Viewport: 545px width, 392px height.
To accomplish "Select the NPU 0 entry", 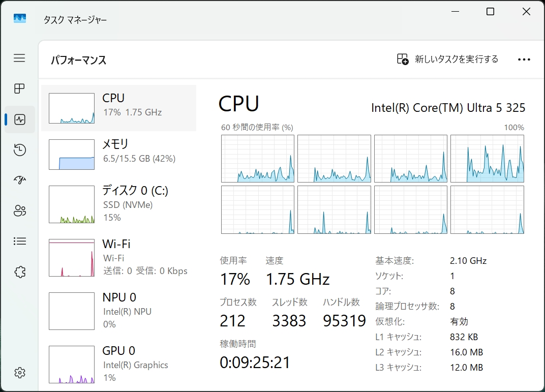I will 118,311.
